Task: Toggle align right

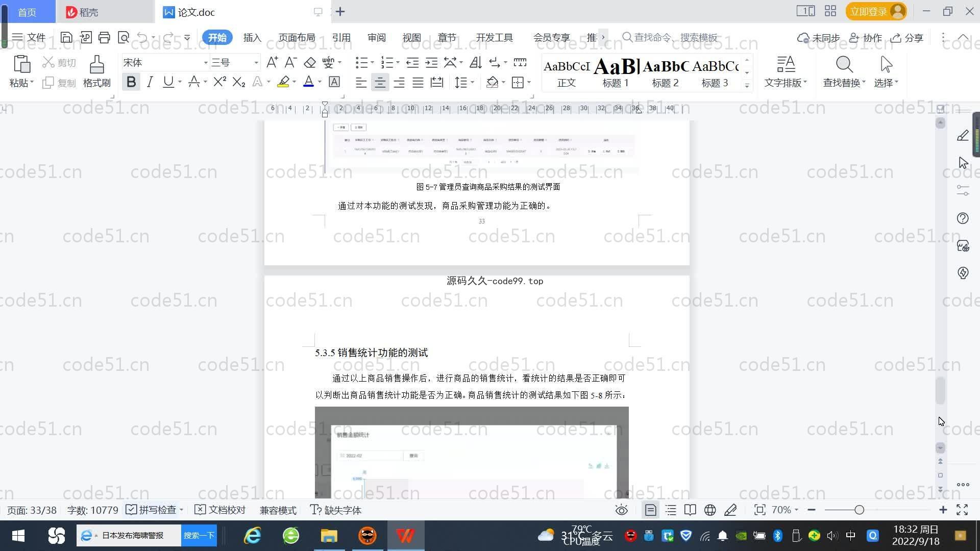Action: [399, 82]
